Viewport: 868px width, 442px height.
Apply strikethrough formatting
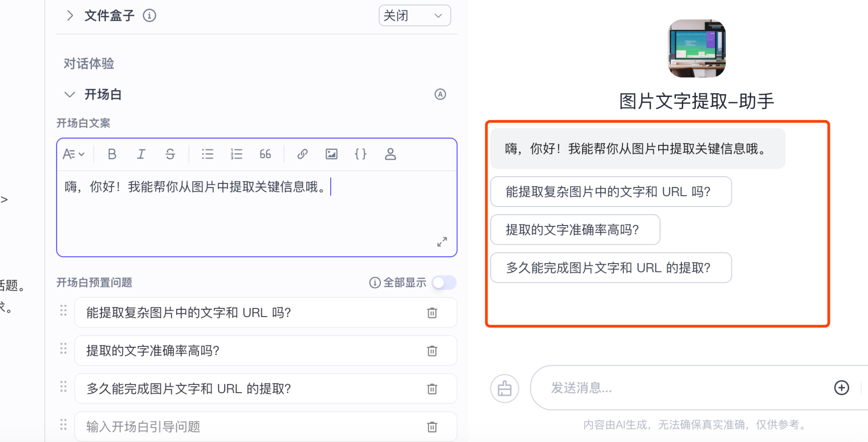(x=170, y=154)
